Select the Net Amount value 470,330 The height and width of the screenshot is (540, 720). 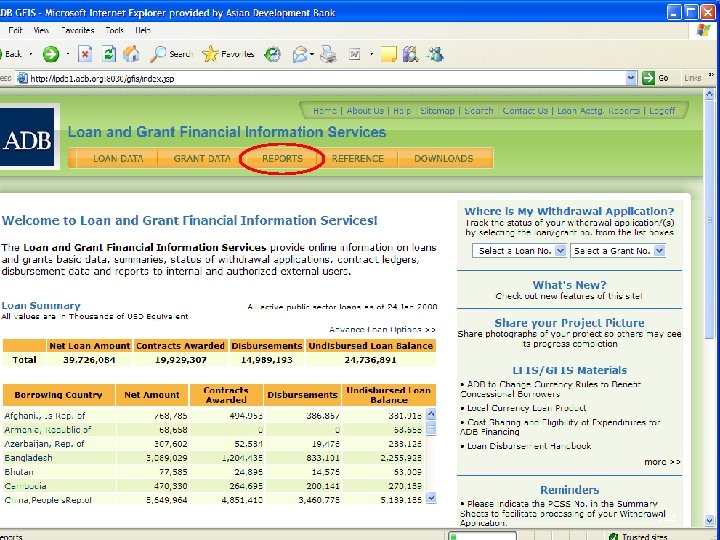pyautogui.click(x=169, y=486)
